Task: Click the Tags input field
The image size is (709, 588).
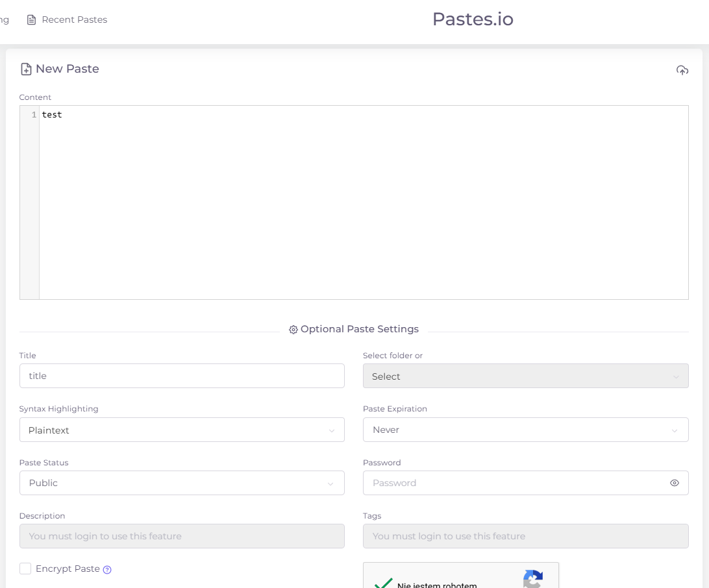Action: [525, 536]
